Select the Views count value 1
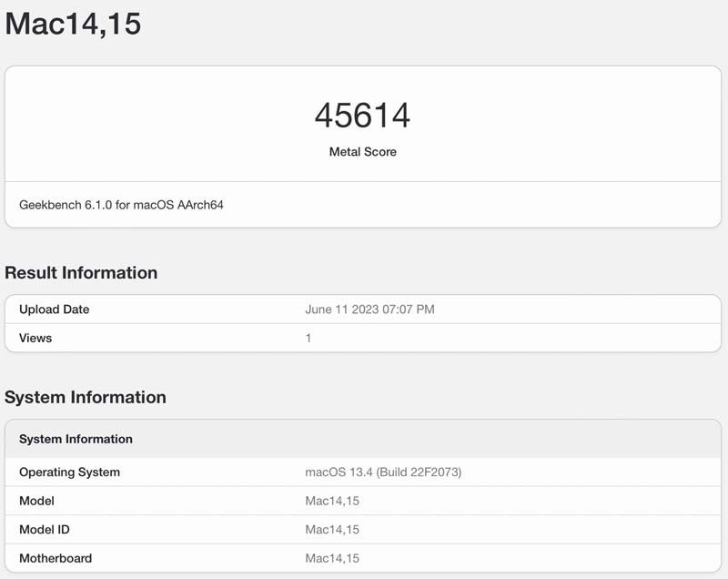Screen dimensions: 728x579 pos(308,338)
